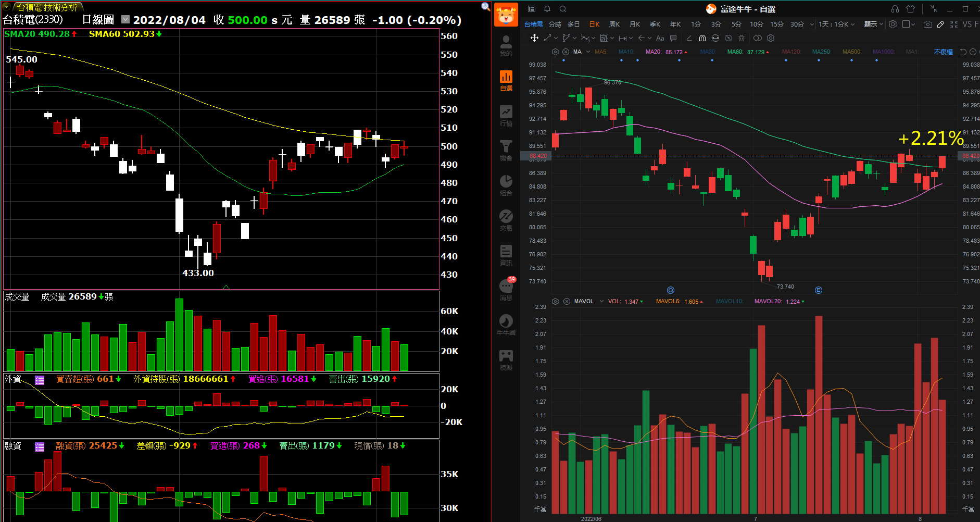Screen dimensions: 980x522
Task: Select the comment bubble annotation tool
Action: (x=673, y=38)
